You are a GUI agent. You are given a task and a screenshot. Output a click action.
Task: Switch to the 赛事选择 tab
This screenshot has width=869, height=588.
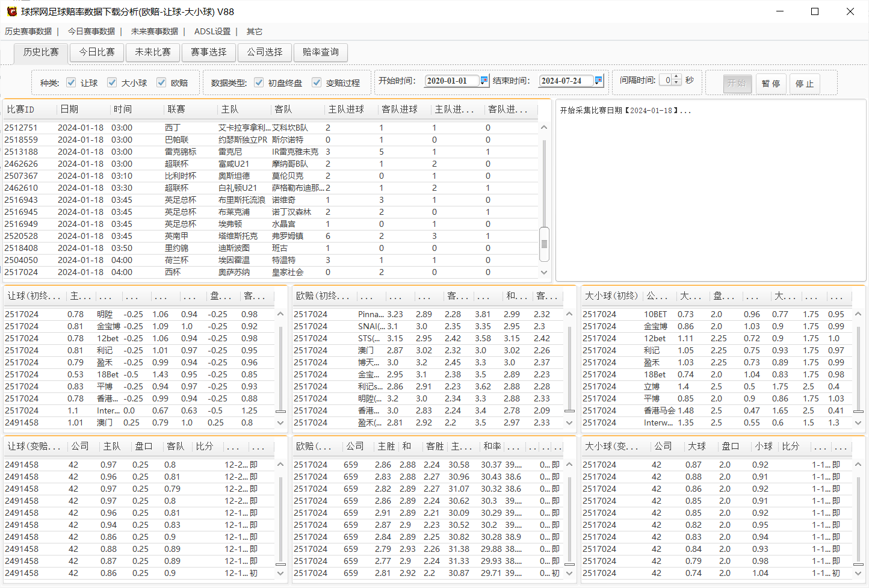(x=209, y=52)
